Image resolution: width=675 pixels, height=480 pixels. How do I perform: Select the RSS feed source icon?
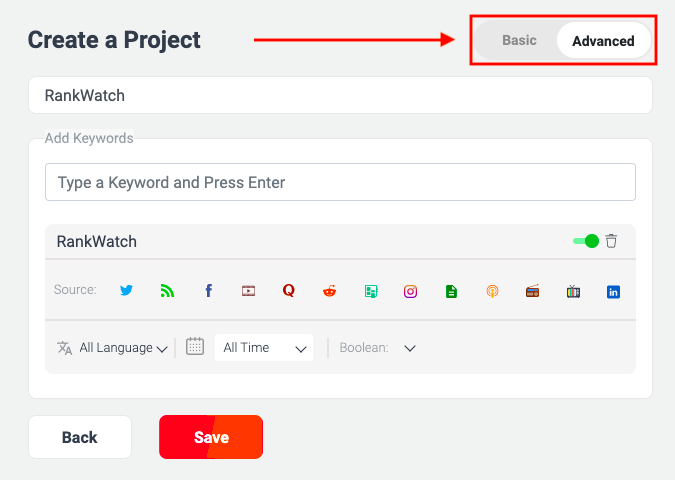point(167,291)
